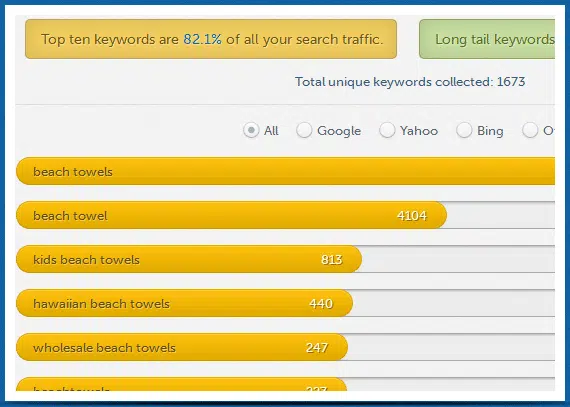
Task: Select the Yahoo radio button
Action: click(x=387, y=130)
